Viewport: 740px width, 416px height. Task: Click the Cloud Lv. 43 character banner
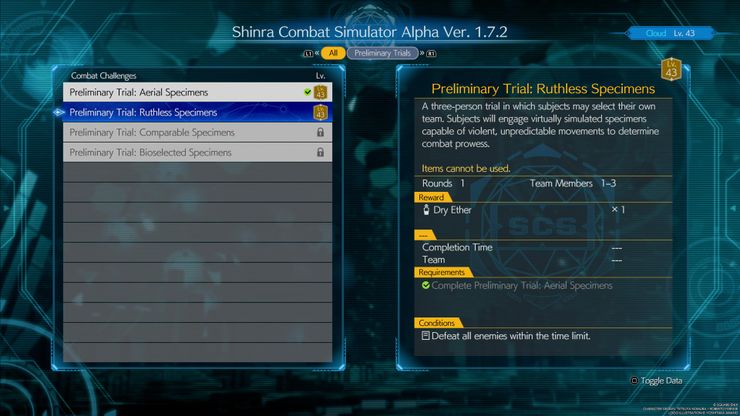pyautogui.click(x=670, y=33)
